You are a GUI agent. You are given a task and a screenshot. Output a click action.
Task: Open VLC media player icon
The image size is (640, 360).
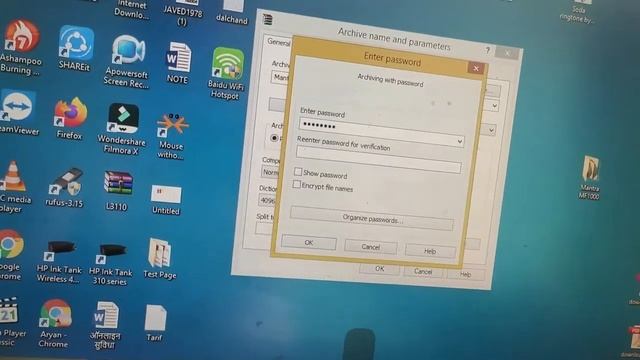(x=15, y=187)
